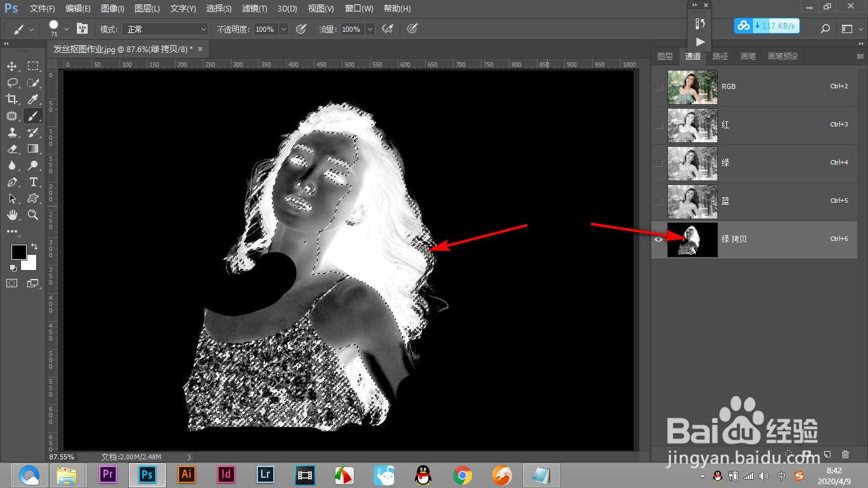
Task: Open the search icon in options bar
Action: pos(825,29)
